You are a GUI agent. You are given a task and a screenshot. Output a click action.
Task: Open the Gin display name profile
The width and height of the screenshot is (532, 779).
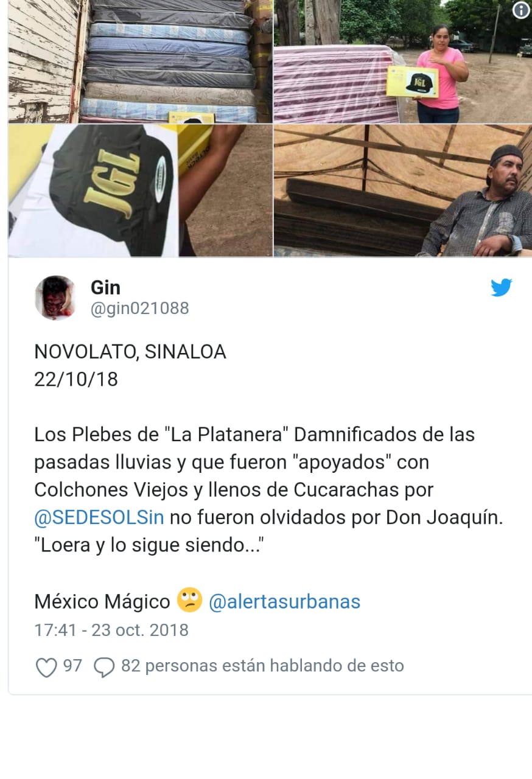click(x=105, y=287)
